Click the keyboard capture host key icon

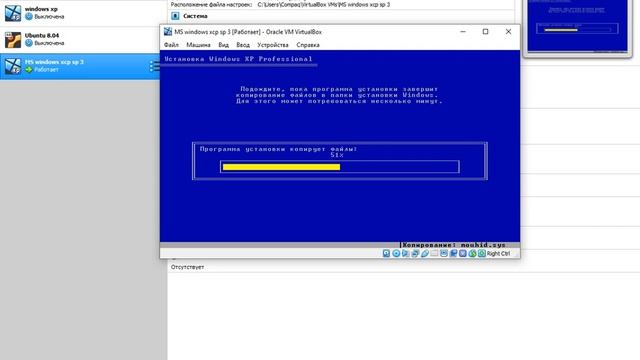482,253
